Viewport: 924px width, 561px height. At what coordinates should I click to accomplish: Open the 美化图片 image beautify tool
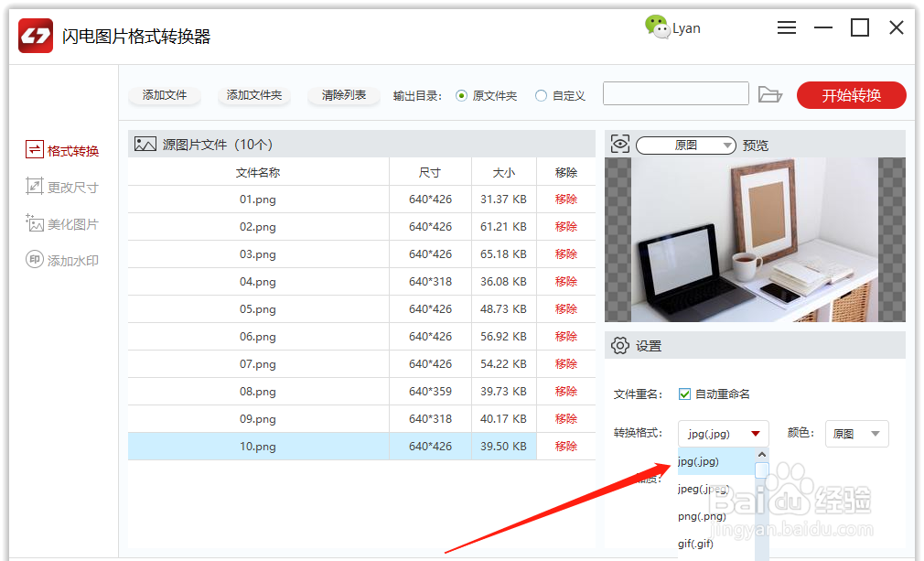coord(64,222)
